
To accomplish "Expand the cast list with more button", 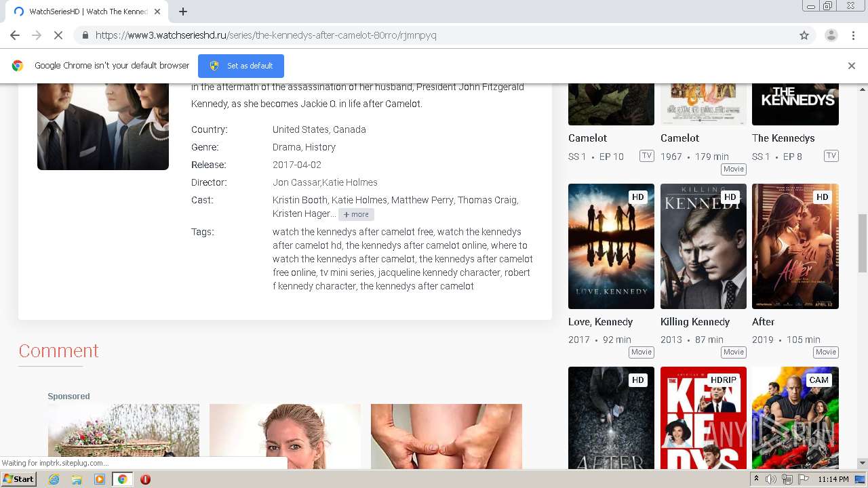I will click(x=356, y=214).
